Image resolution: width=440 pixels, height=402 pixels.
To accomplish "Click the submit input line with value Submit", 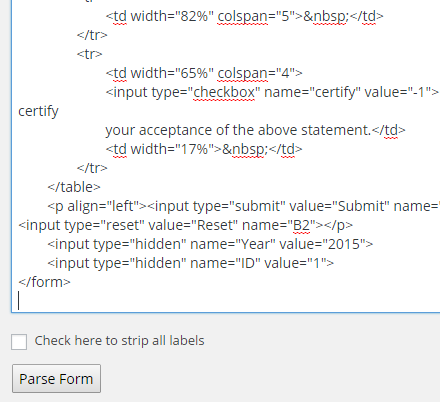I will click(244, 206).
